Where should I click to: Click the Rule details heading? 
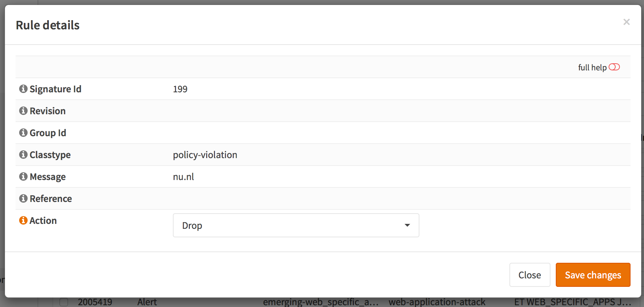pos(48,25)
